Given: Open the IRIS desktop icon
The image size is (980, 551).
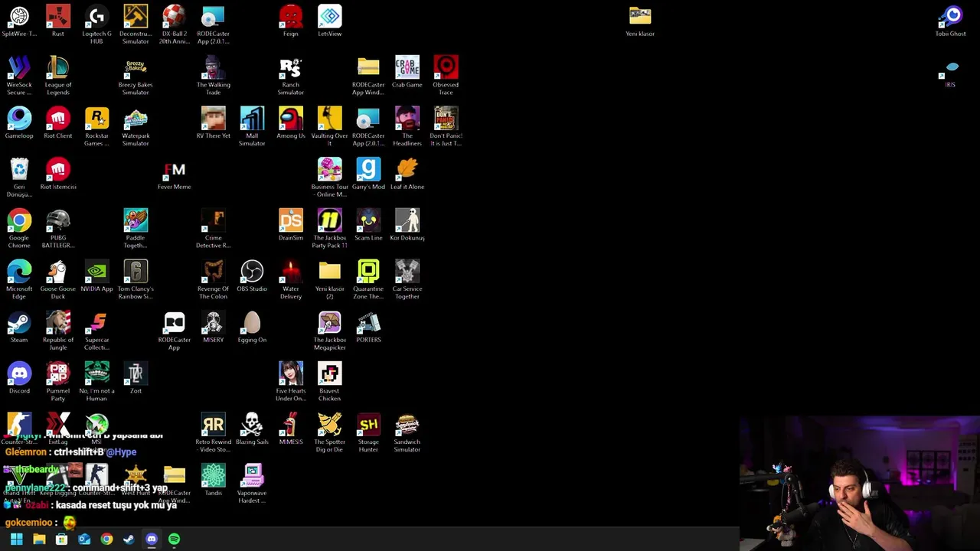Looking at the screenshot, I should tap(951, 75).
